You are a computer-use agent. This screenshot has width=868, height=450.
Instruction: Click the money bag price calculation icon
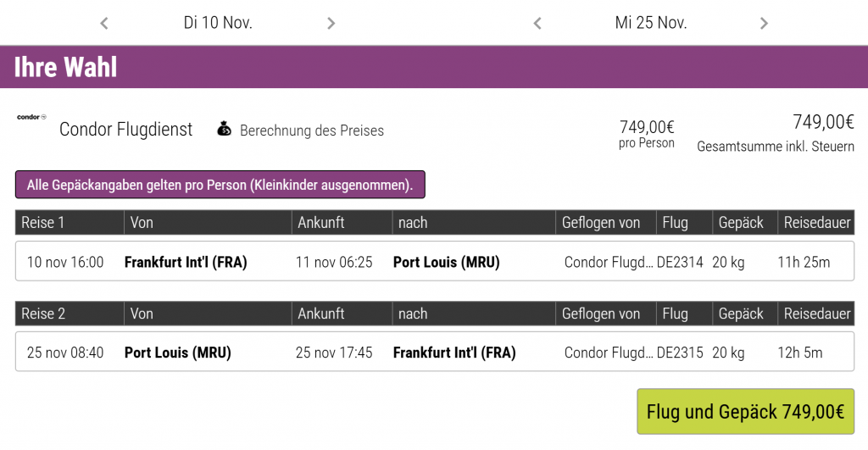(x=224, y=129)
